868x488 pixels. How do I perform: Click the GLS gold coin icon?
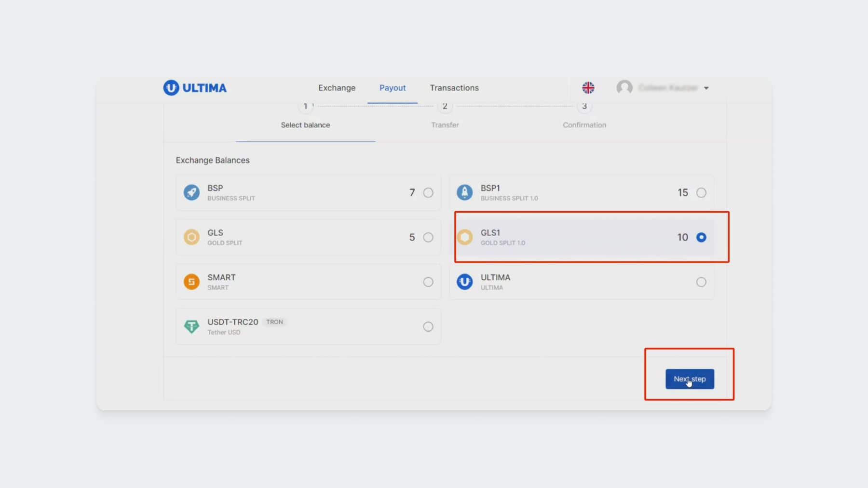coord(191,237)
